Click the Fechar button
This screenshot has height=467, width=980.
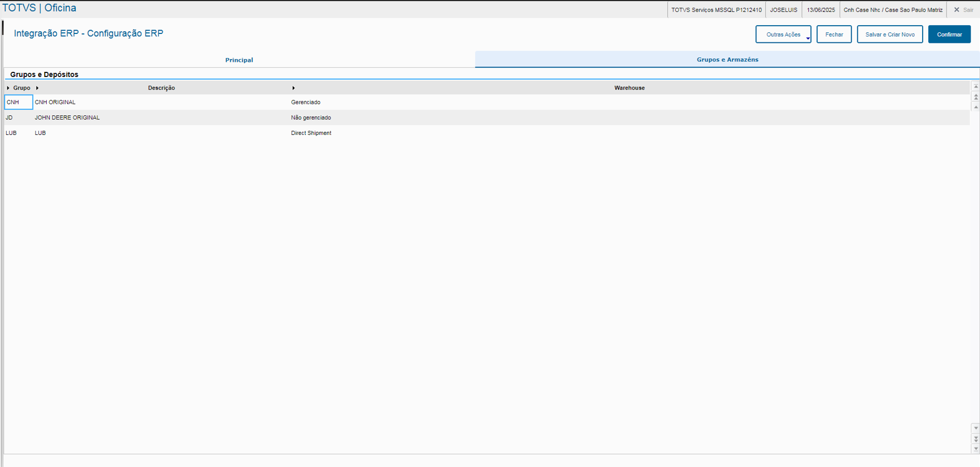(834, 35)
